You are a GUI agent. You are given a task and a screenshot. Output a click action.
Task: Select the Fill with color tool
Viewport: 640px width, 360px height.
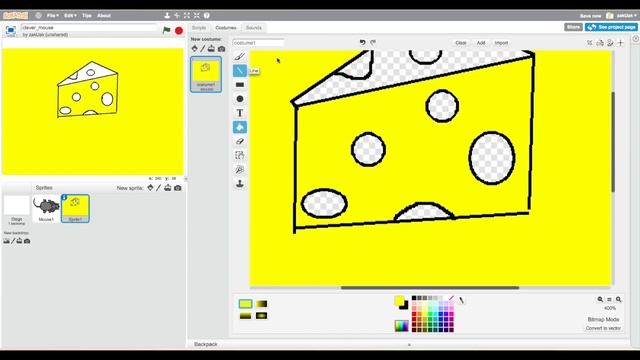click(240, 127)
